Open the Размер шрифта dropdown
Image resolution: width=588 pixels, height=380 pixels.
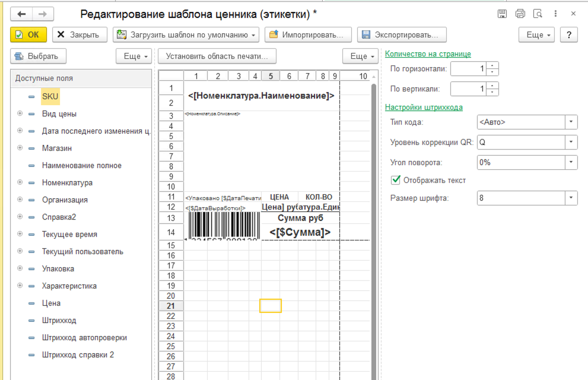pos(570,198)
